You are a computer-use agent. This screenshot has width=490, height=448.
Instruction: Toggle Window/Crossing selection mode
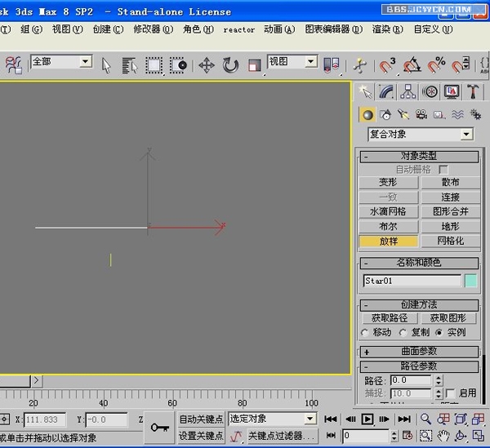click(x=178, y=66)
